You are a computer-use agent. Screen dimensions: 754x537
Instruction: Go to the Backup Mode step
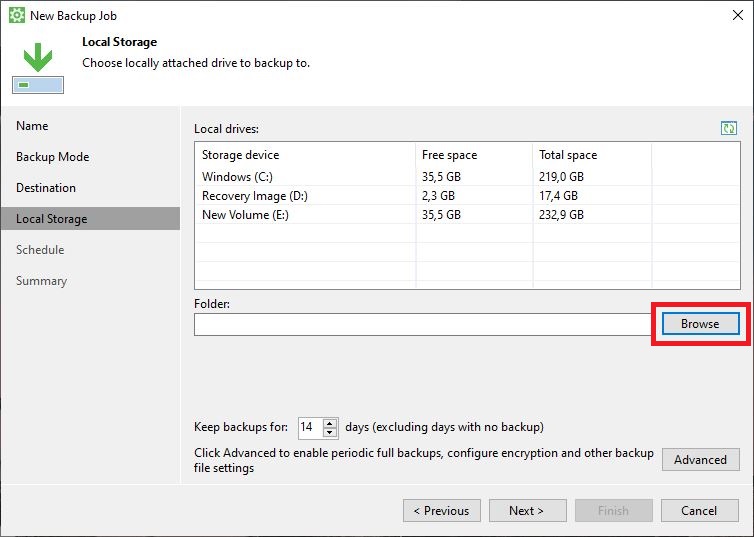pos(52,157)
